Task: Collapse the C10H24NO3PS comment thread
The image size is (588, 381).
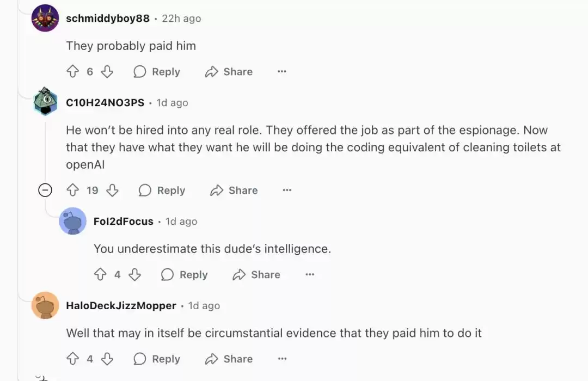Action: (x=45, y=190)
